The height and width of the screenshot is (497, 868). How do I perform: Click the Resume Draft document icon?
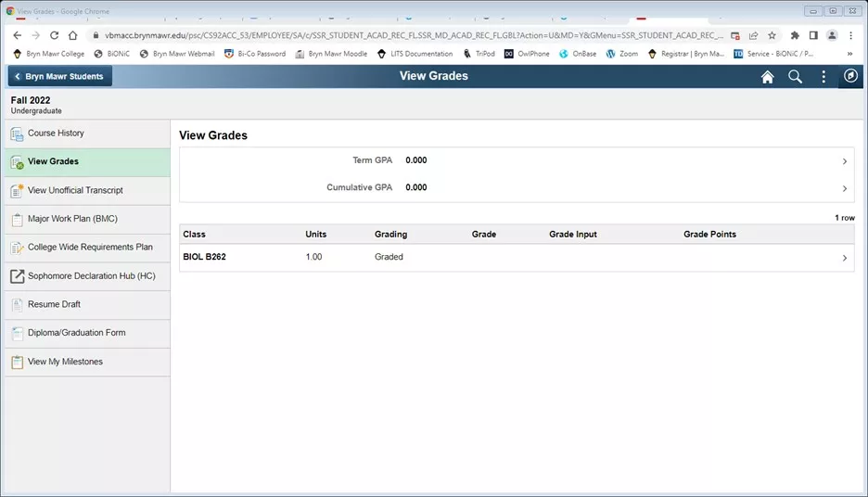(x=18, y=305)
